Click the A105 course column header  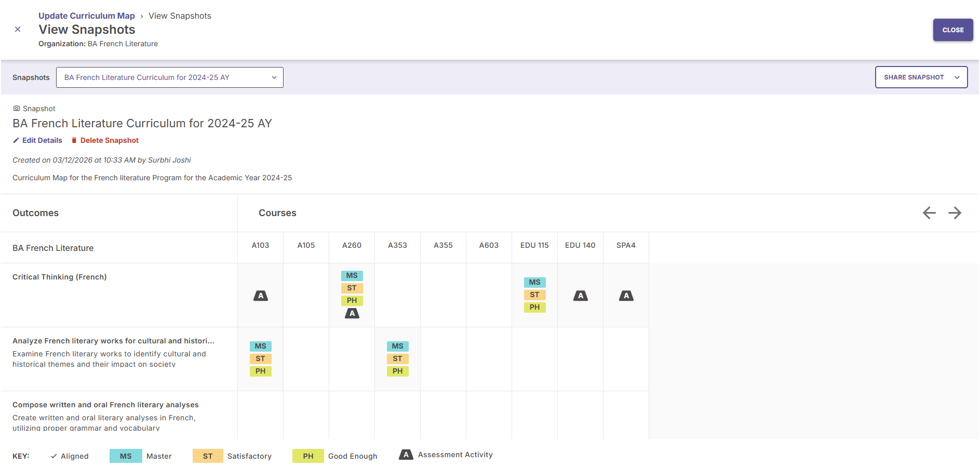tap(306, 245)
